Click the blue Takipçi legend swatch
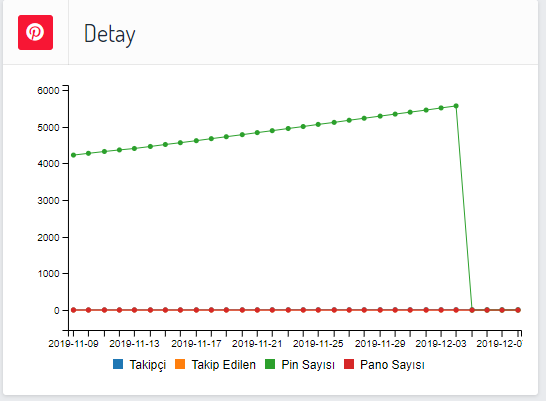Screen dimensions: 546x401 118,364
